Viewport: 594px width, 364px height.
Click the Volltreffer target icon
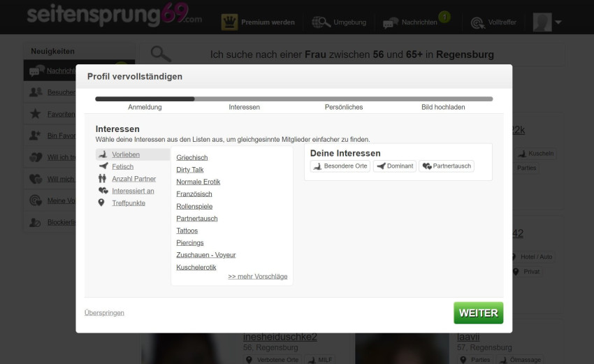pos(478,23)
